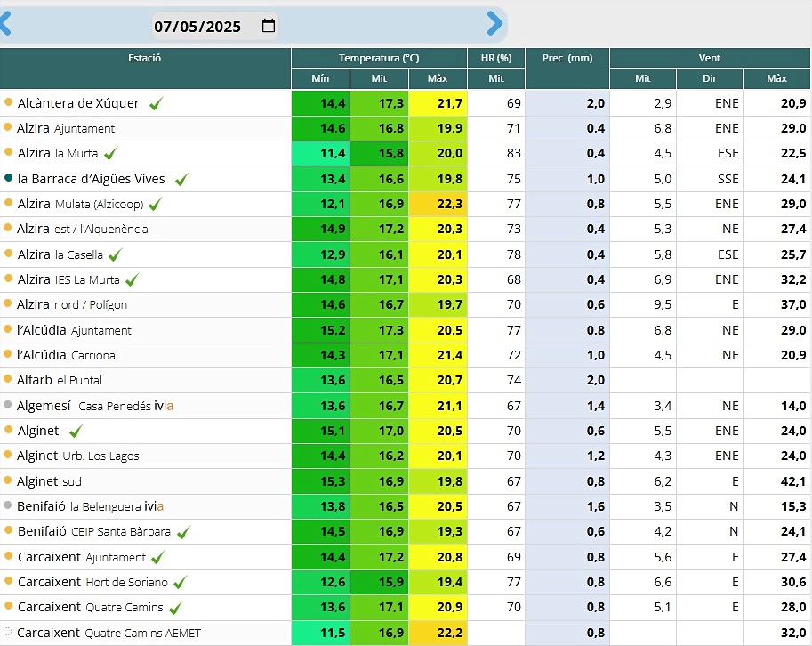
Task: Sort by the HR (%) column header
Action: (x=496, y=58)
